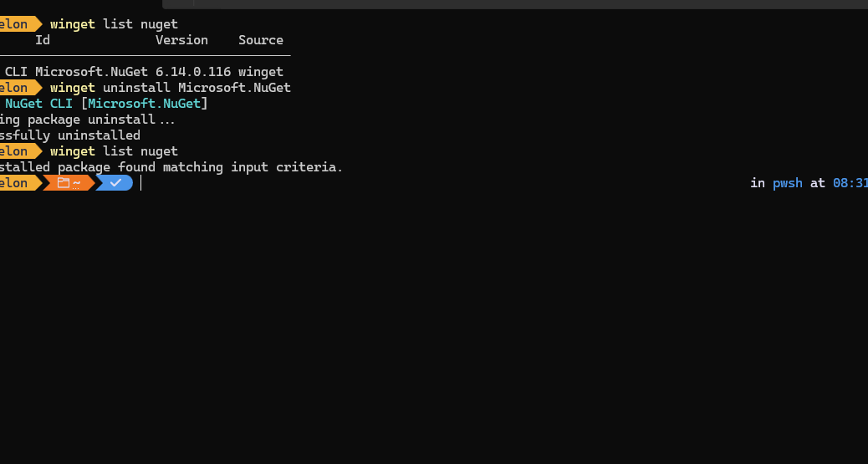Click the successfully uninstalled output line
Image resolution: width=868 pixels, height=464 pixels.
pos(70,135)
